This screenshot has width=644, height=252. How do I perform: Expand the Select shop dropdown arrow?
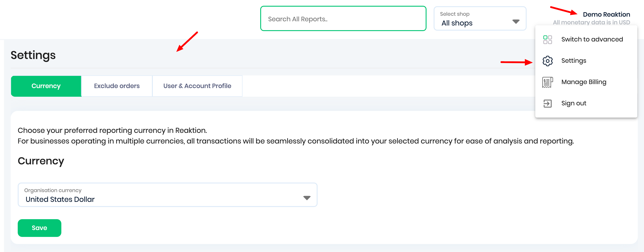point(516,22)
